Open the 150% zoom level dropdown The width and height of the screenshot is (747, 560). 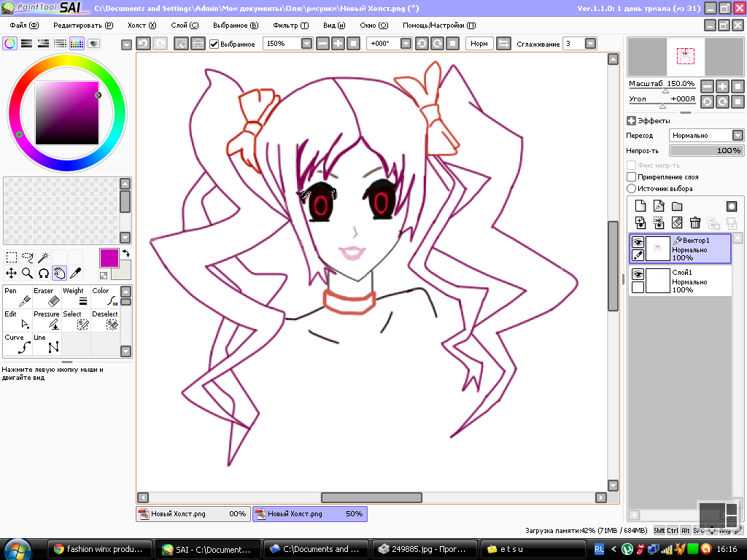pos(307,44)
